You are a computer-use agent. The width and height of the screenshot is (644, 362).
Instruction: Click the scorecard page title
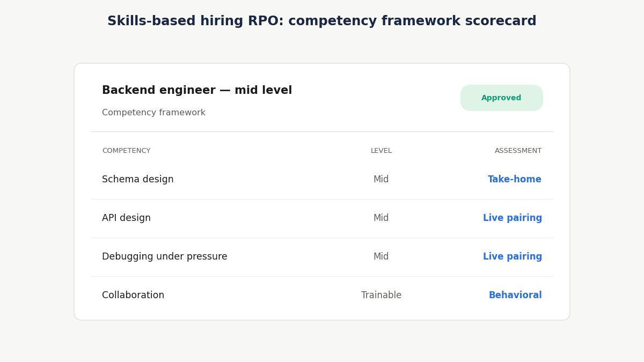tap(322, 21)
